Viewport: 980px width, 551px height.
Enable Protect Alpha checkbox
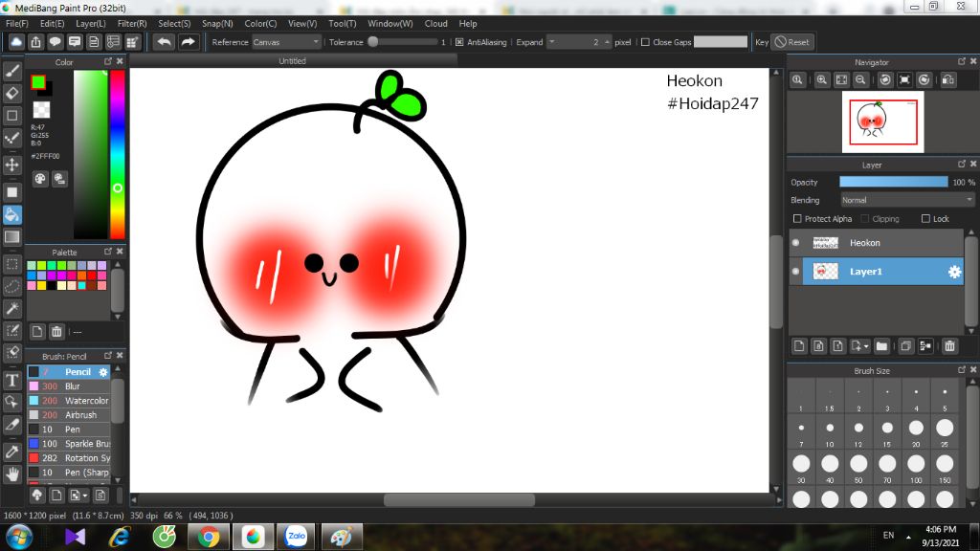click(x=797, y=219)
